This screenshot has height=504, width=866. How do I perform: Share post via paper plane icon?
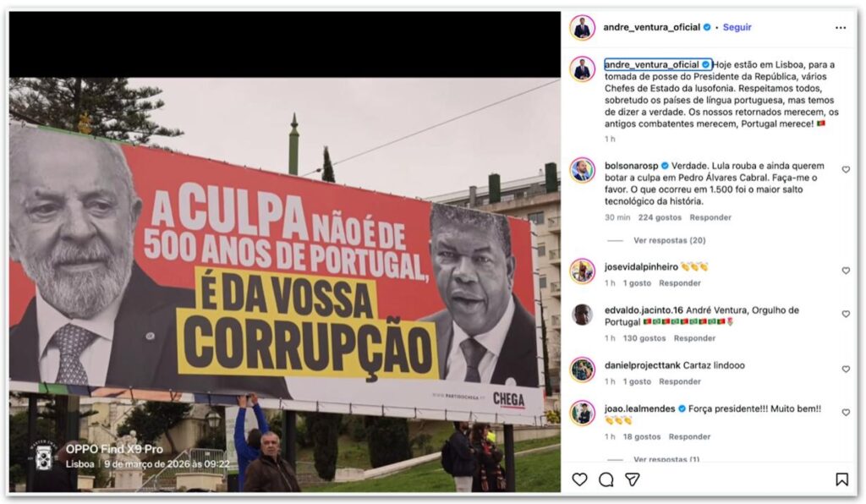pyautogui.click(x=632, y=479)
